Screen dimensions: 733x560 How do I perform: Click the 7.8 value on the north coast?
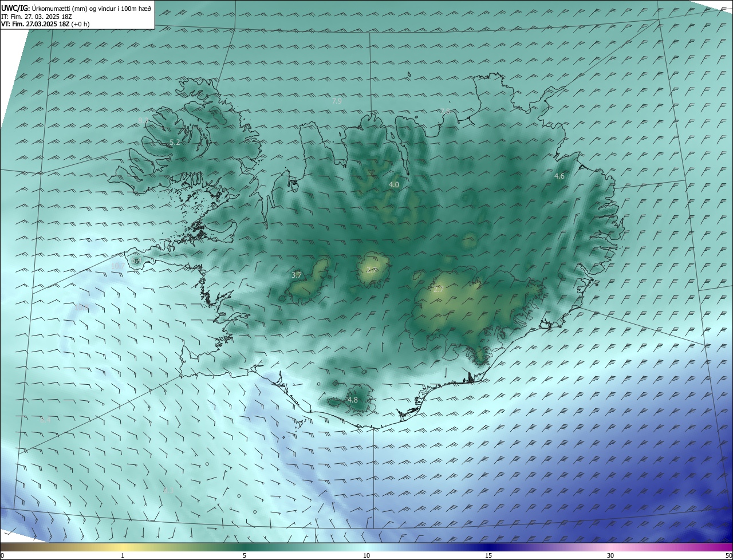coord(445,111)
